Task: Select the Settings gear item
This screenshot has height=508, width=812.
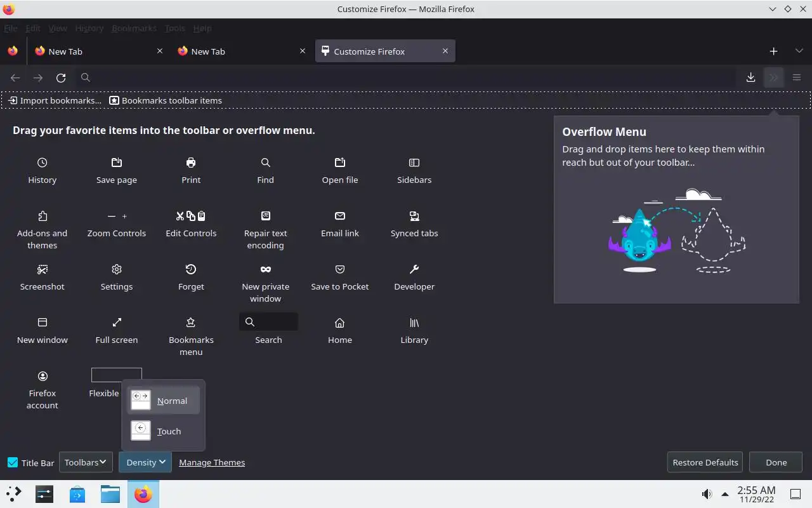Action: 117,277
